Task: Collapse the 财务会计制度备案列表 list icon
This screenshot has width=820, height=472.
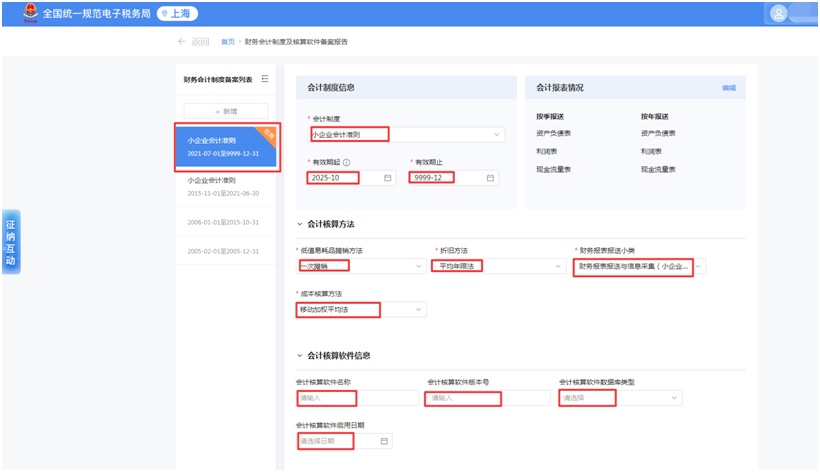Action: click(265, 79)
